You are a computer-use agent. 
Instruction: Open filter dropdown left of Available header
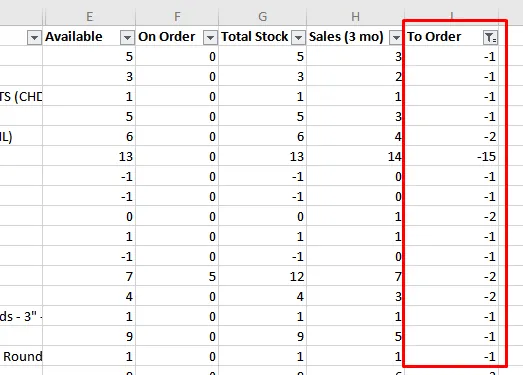point(34,37)
